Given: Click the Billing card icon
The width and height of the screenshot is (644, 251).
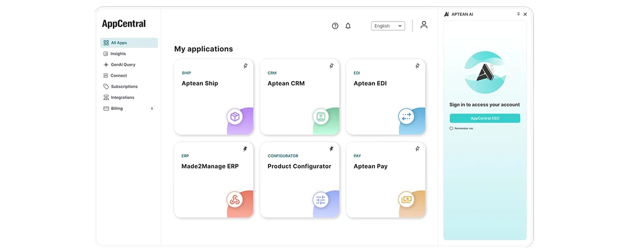Looking at the screenshot, I should [x=106, y=108].
